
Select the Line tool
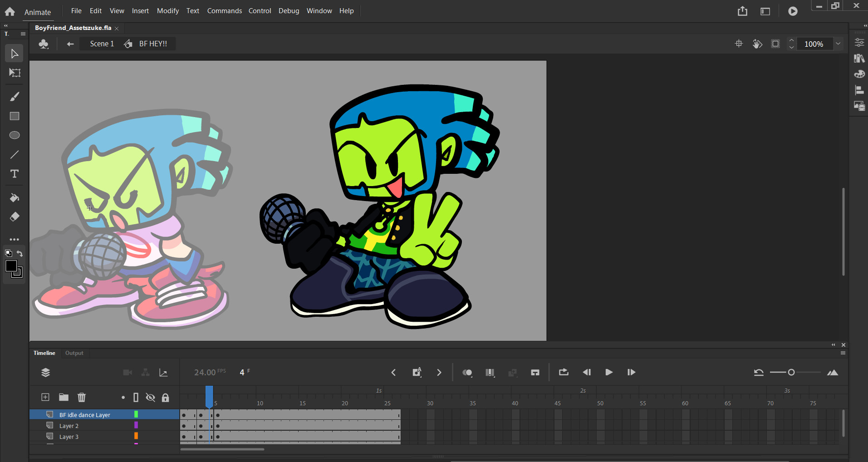click(15, 154)
